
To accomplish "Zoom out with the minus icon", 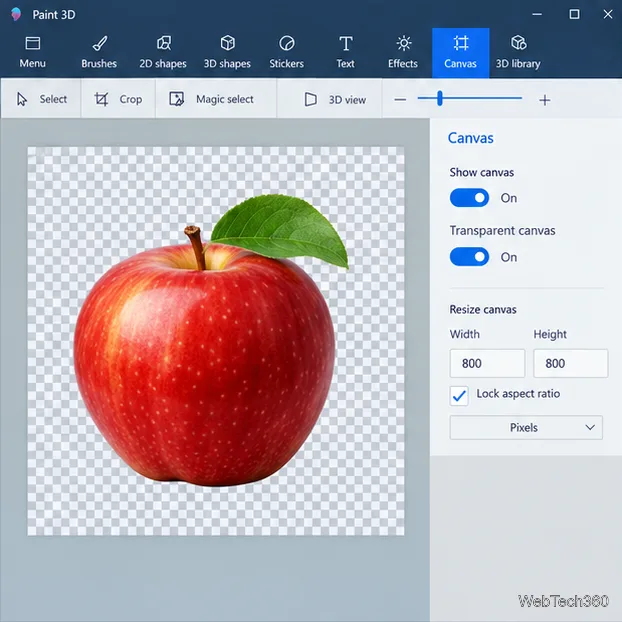I will tap(400, 100).
